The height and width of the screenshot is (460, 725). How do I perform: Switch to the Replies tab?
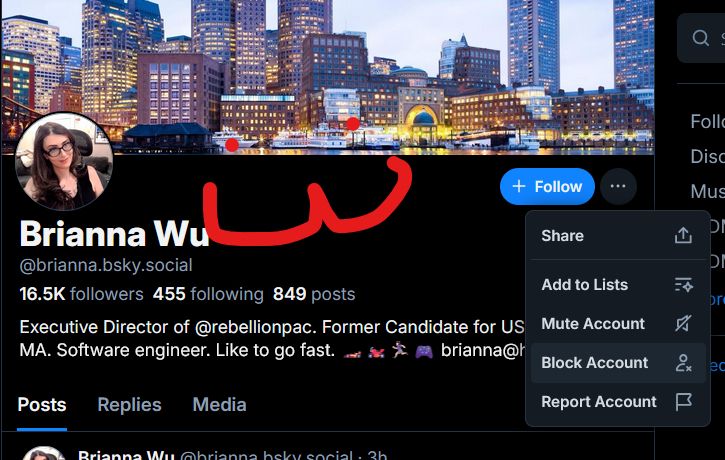pos(129,405)
